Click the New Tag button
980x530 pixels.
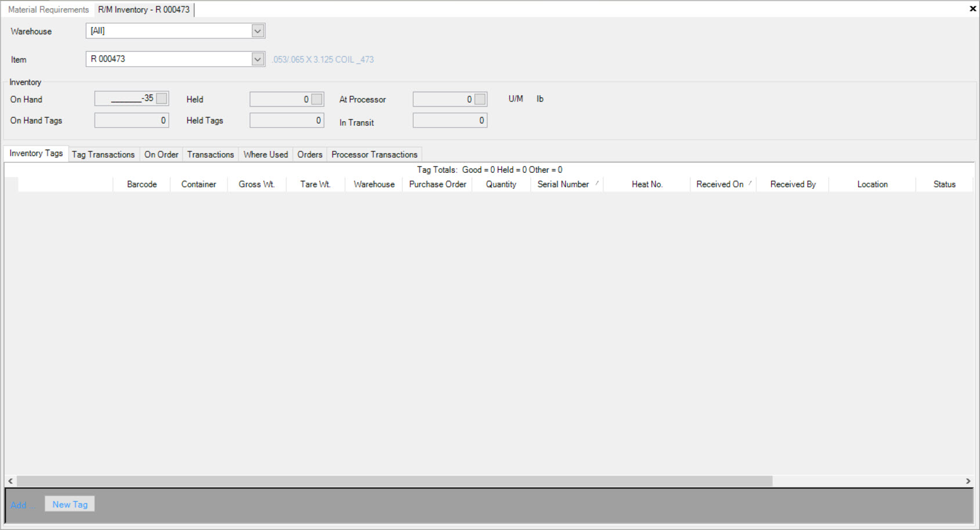coord(70,504)
